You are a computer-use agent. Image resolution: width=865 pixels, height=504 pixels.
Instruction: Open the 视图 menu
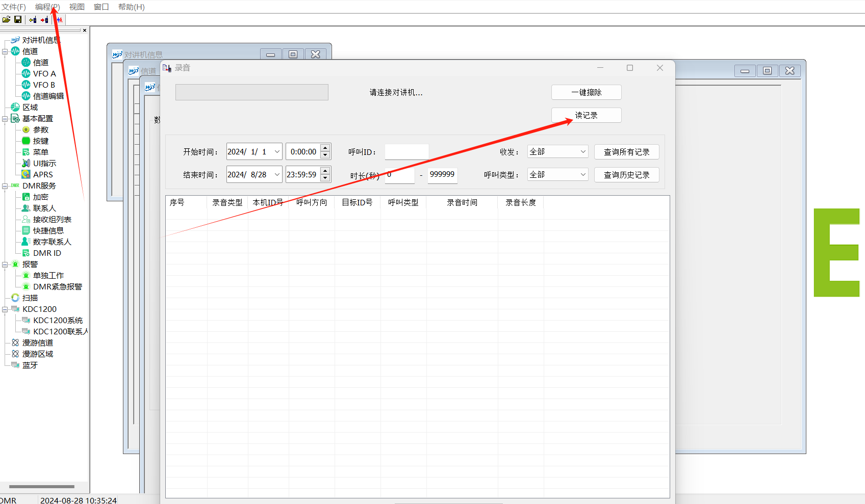coord(77,7)
